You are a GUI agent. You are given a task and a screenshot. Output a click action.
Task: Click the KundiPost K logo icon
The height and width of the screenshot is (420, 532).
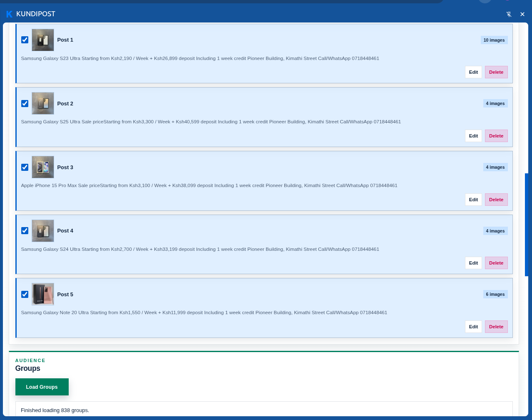[x=9, y=14]
